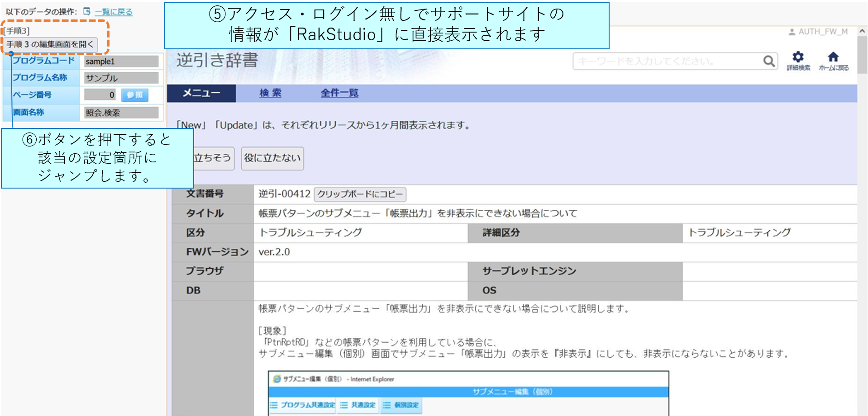Switch to the 検索 tab
The height and width of the screenshot is (416, 868).
click(x=270, y=93)
